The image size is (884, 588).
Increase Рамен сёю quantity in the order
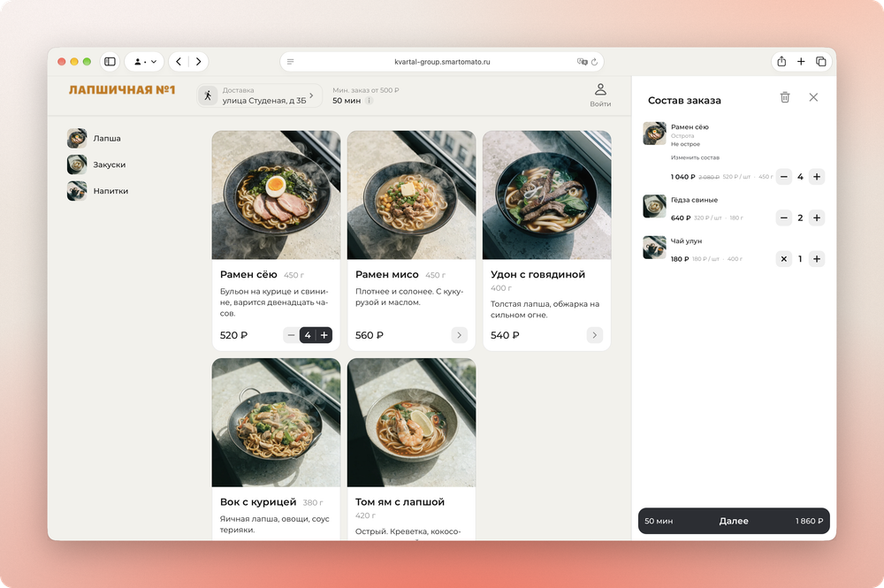tap(816, 177)
